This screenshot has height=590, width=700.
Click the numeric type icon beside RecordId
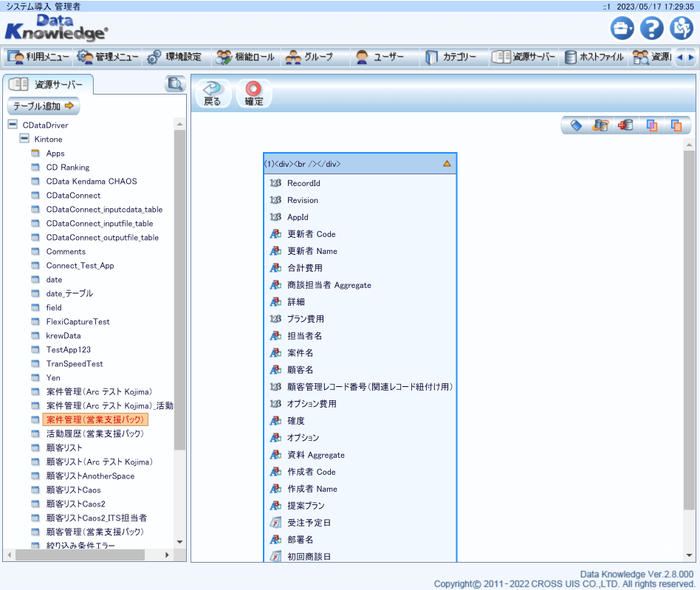click(275, 183)
